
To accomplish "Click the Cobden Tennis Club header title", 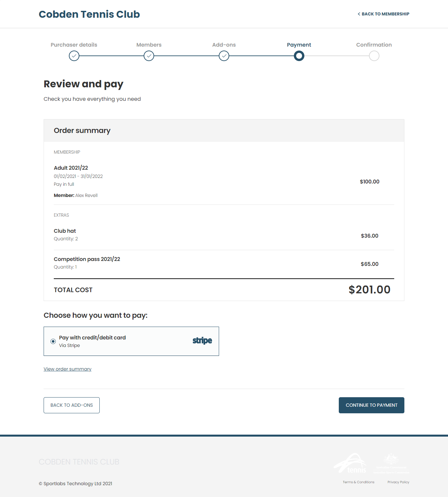I will (89, 14).
